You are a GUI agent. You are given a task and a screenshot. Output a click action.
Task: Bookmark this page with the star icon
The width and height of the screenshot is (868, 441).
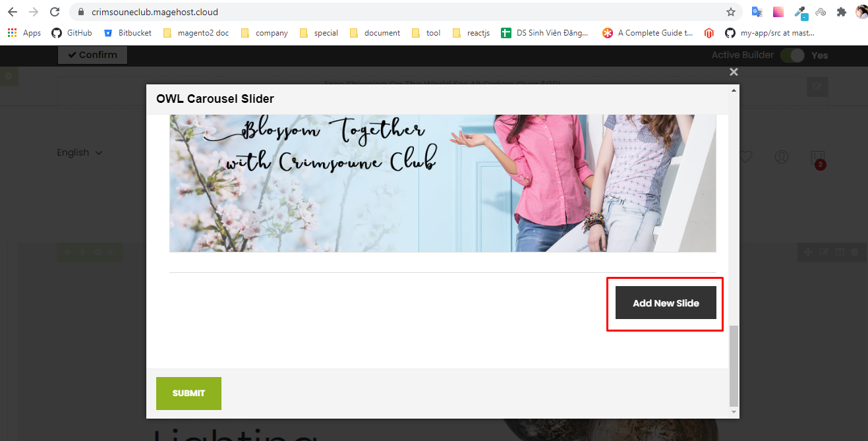(731, 12)
